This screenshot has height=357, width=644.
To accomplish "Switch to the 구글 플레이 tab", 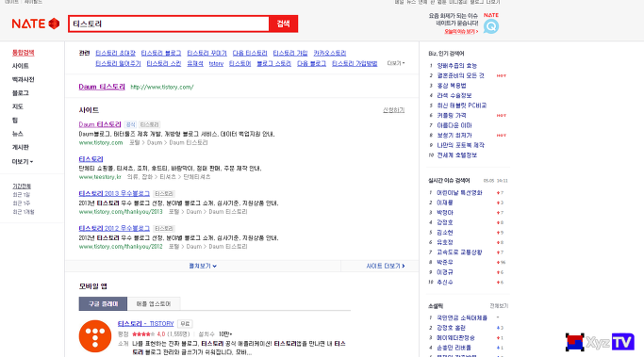I will click(x=103, y=303).
